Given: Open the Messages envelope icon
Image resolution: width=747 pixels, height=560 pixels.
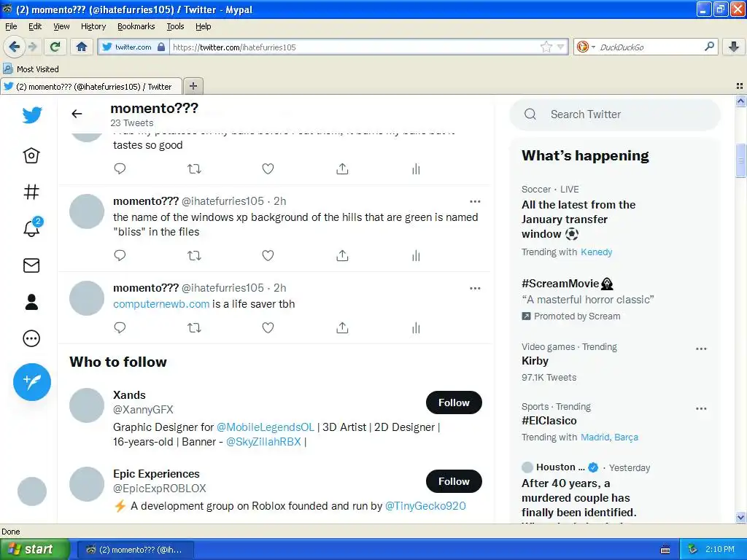Looking at the screenshot, I should [31, 265].
